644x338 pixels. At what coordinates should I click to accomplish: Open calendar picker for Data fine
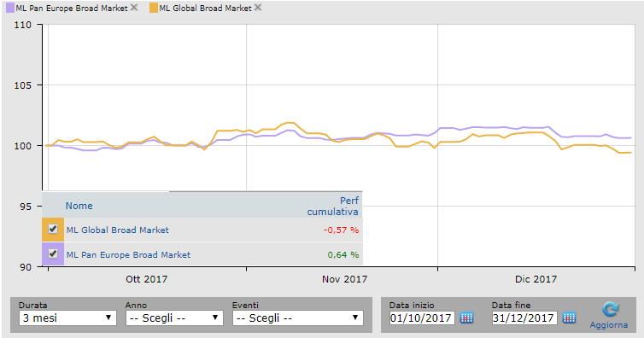(569, 318)
